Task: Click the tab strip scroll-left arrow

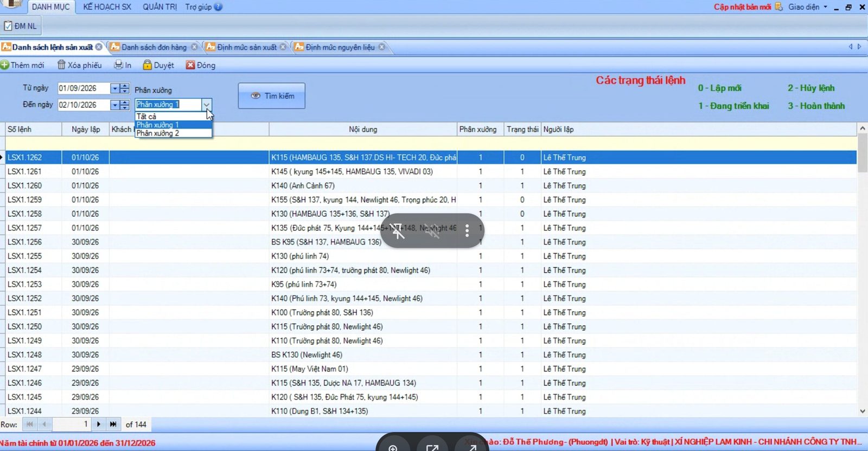Action: (851, 47)
